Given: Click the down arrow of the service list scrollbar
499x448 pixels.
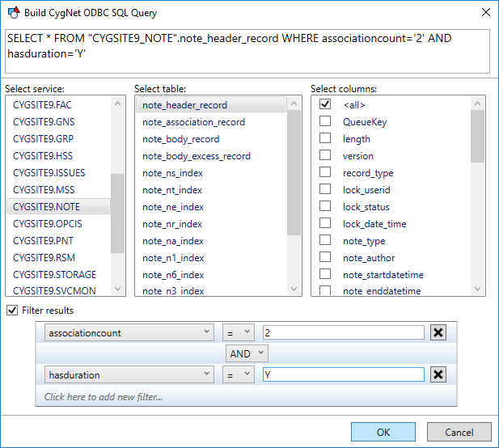Looking at the screenshot, I should pos(117,289).
